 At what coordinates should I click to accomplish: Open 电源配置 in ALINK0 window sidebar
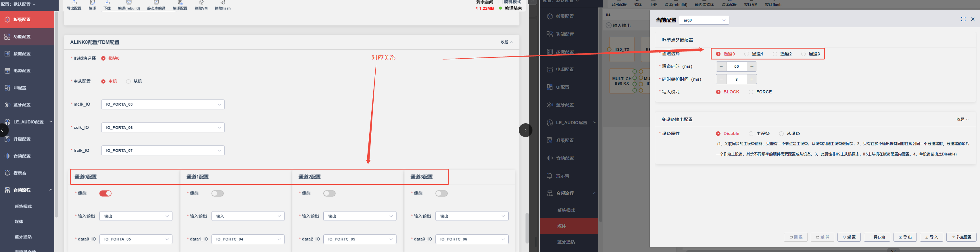click(27, 71)
